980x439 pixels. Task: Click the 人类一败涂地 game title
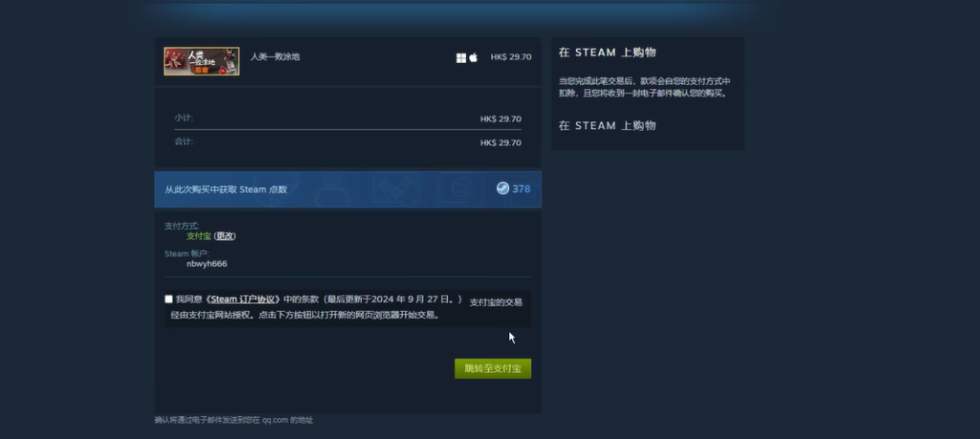[275, 57]
